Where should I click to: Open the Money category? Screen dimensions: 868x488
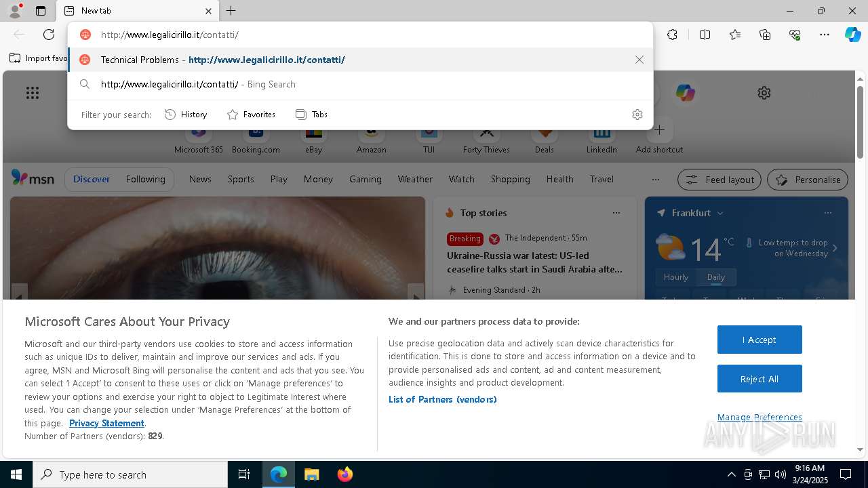(x=318, y=179)
